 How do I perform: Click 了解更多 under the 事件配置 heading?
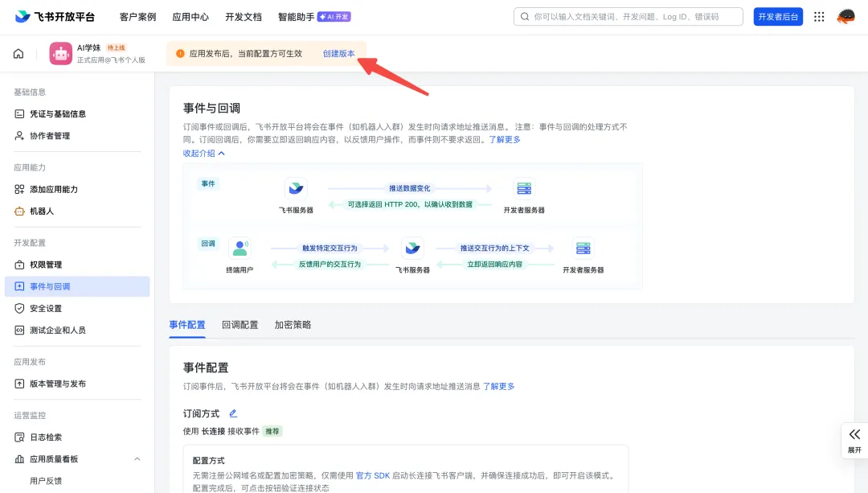tap(499, 386)
